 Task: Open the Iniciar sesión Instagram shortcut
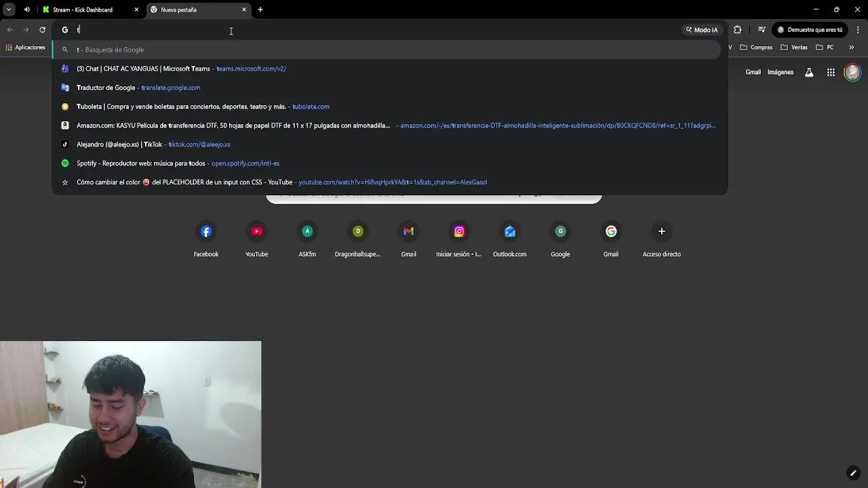(459, 240)
